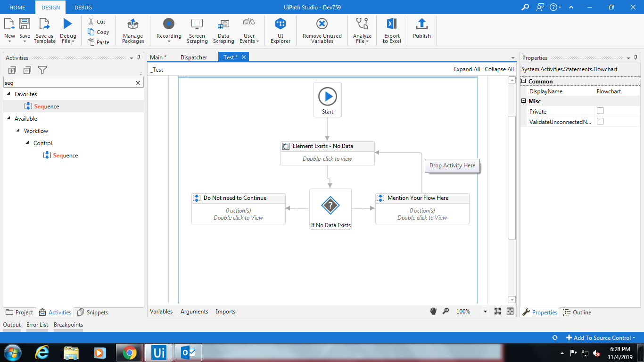Click the New file icon

click(9, 25)
